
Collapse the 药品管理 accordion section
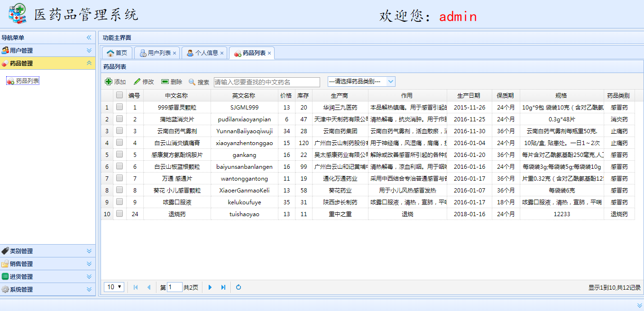pos(89,63)
